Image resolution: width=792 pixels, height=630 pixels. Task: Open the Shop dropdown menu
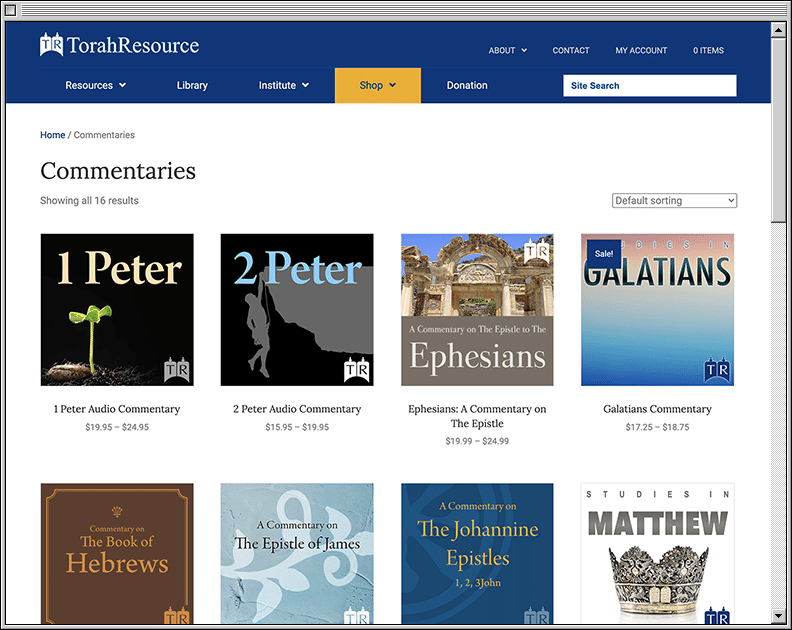point(378,86)
